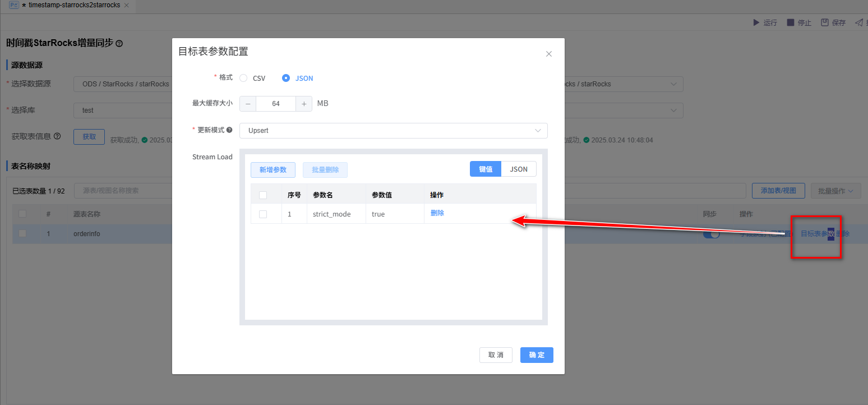Click the 确定 confirm button
Viewport: 868px width, 405px height.
pos(537,355)
